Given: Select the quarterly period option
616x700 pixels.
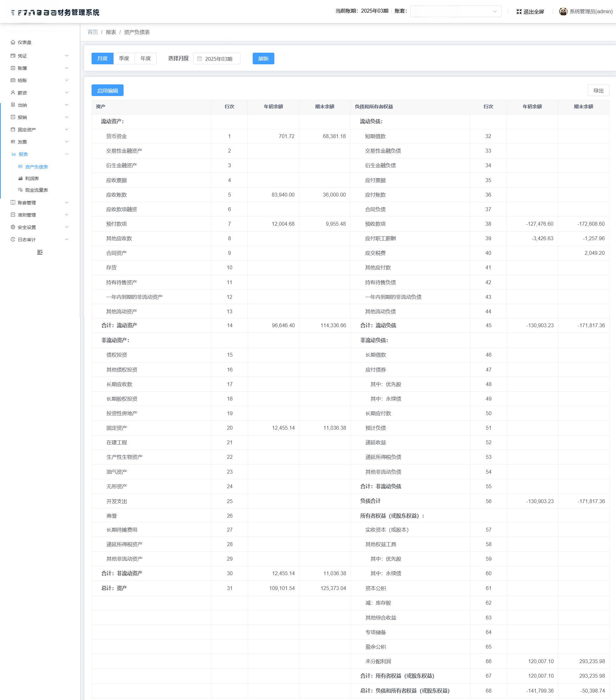Looking at the screenshot, I should tap(124, 59).
